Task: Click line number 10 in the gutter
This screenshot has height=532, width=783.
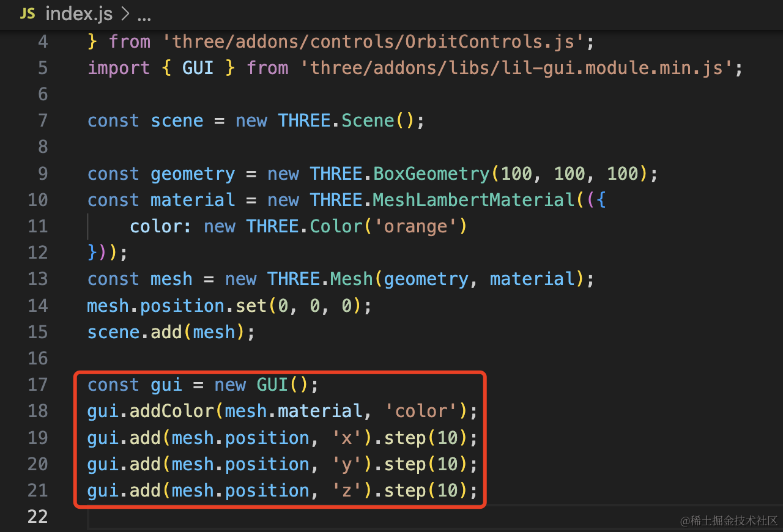Action: (37, 200)
